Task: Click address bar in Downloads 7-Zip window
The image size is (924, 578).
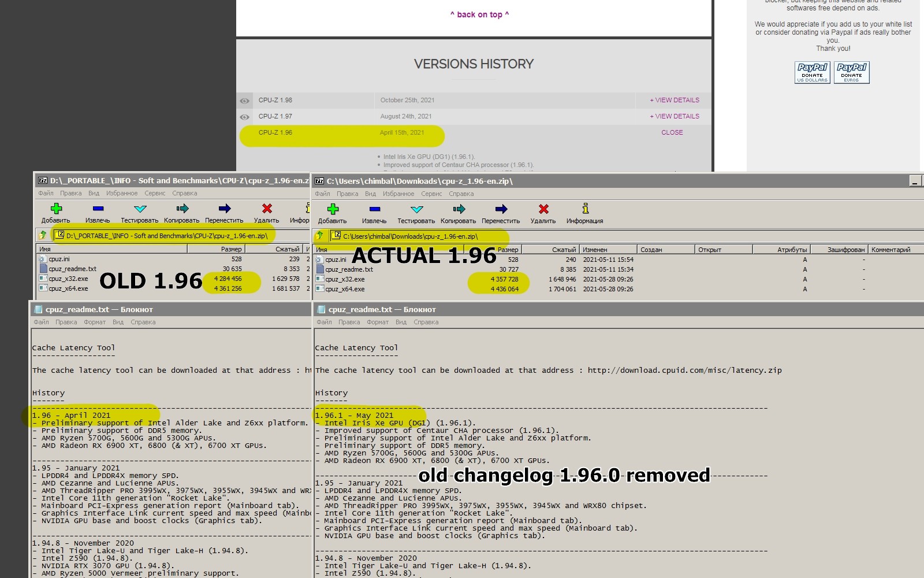Action: coord(626,236)
